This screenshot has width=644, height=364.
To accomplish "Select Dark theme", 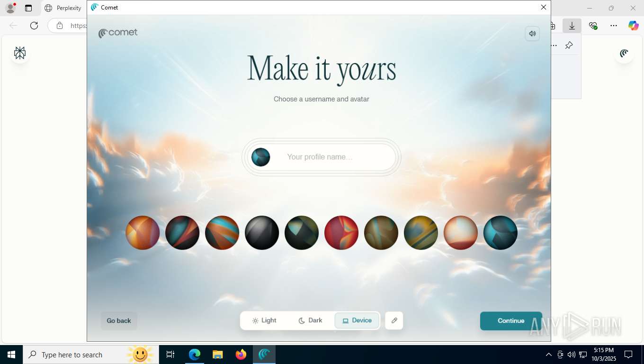I will 310,320.
